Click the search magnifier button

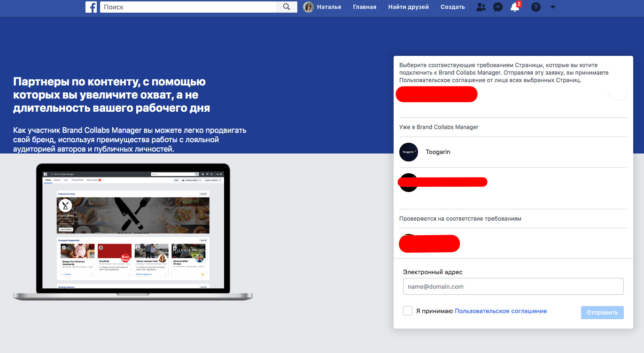tap(287, 7)
